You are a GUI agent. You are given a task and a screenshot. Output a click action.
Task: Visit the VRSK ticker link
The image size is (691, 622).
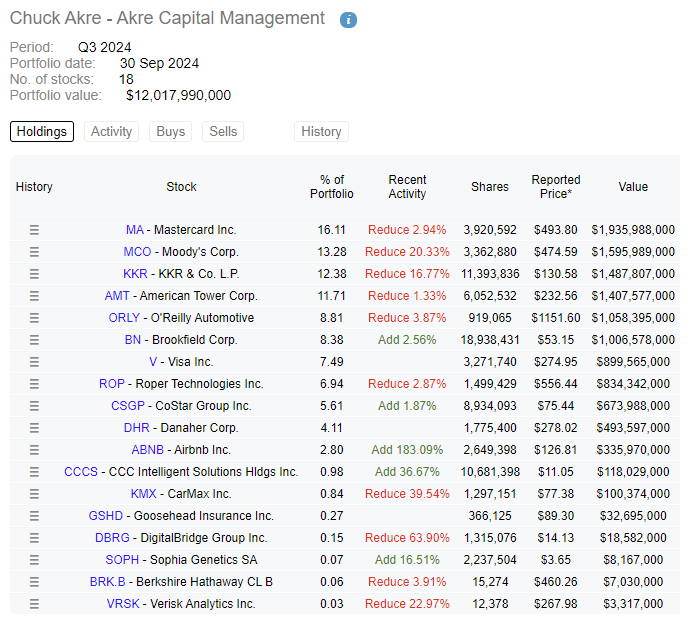click(x=123, y=604)
